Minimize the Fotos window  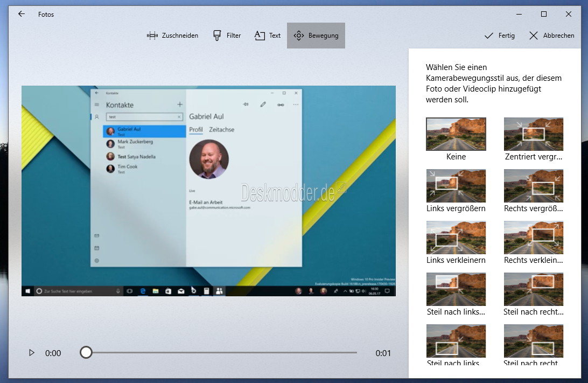[519, 14]
